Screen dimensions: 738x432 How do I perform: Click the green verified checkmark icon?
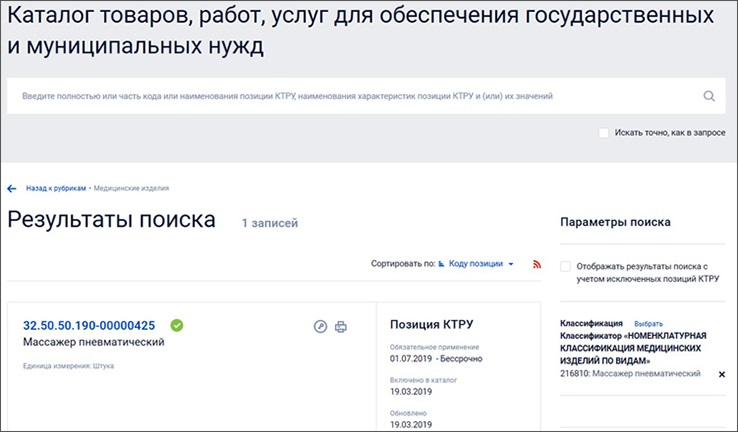pyautogui.click(x=177, y=325)
